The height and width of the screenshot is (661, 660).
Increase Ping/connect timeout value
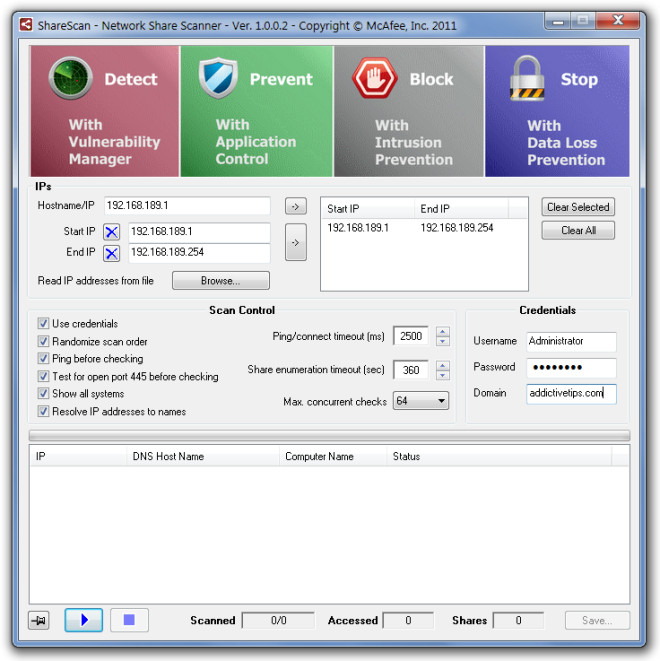443,331
